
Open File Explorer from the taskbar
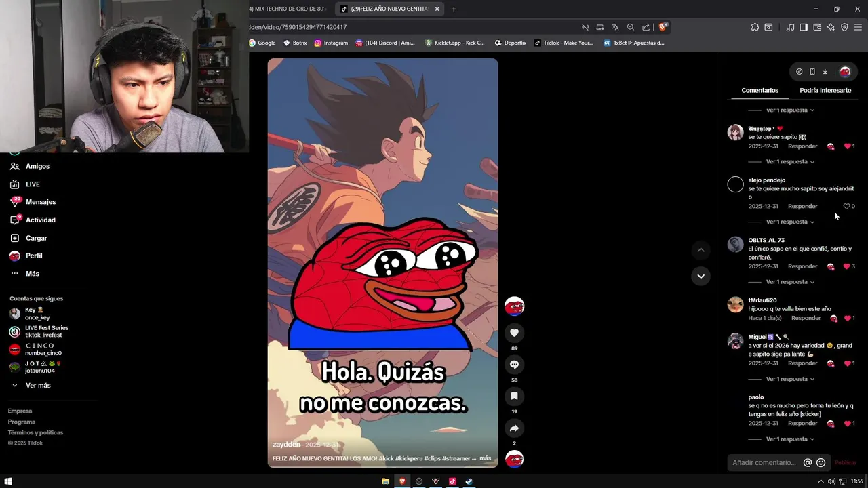click(385, 481)
